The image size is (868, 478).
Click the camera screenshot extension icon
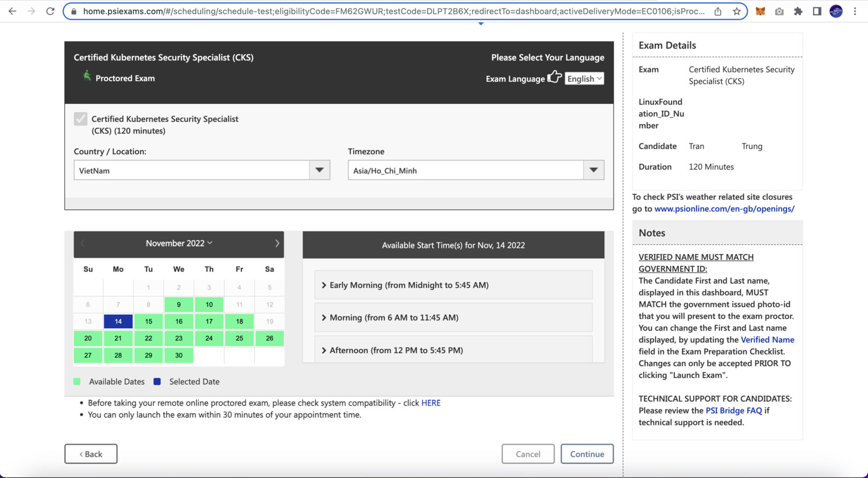(779, 11)
